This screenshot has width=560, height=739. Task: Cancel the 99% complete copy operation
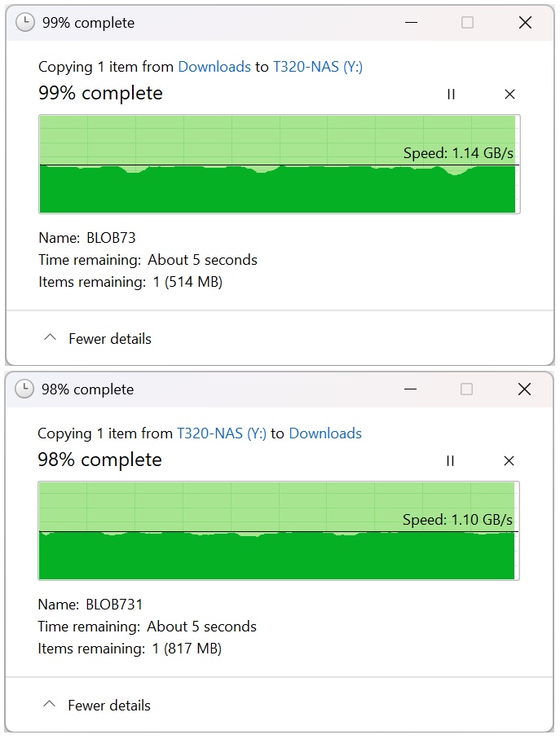[x=509, y=95]
